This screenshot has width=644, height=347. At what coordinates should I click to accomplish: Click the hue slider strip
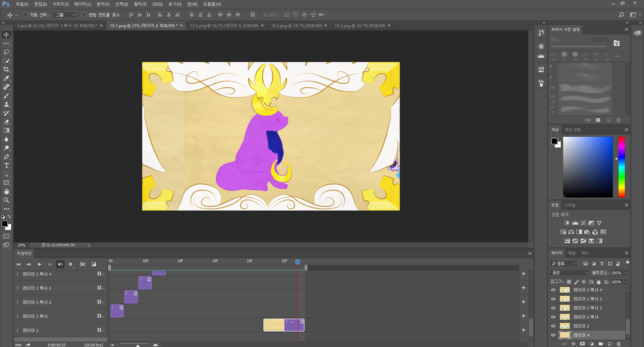[x=622, y=167]
